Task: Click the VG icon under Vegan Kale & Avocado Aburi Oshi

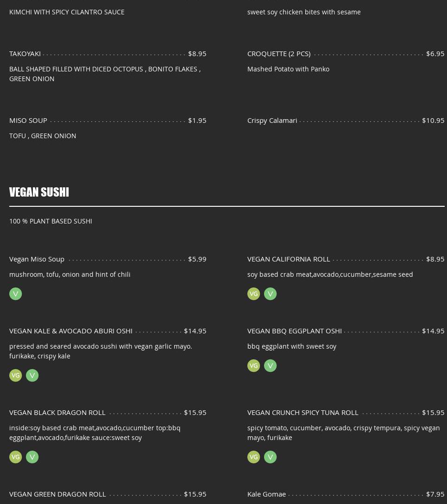Action: 15,375
